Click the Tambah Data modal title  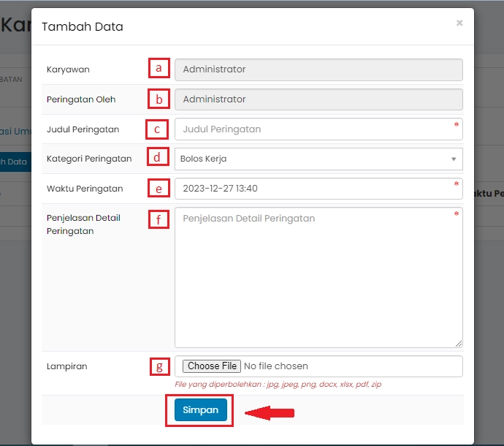tap(83, 27)
